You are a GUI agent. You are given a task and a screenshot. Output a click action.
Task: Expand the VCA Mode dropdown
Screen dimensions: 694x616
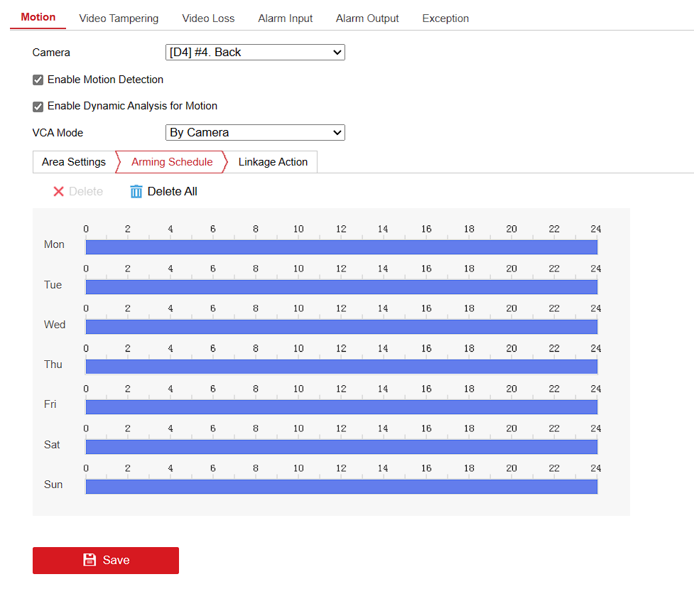(x=254, y=132)
